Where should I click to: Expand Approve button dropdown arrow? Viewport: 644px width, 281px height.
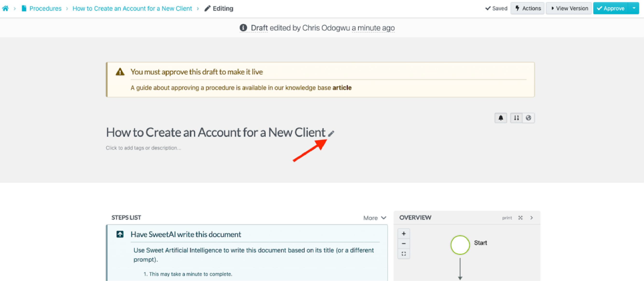[634, 8]
